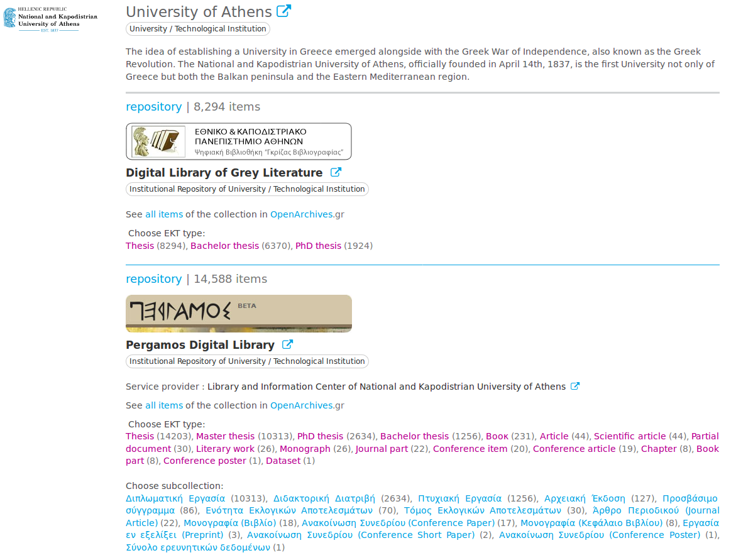Select PhD thesis (1924) type
The image size is (736, 560).
point(318,246)
